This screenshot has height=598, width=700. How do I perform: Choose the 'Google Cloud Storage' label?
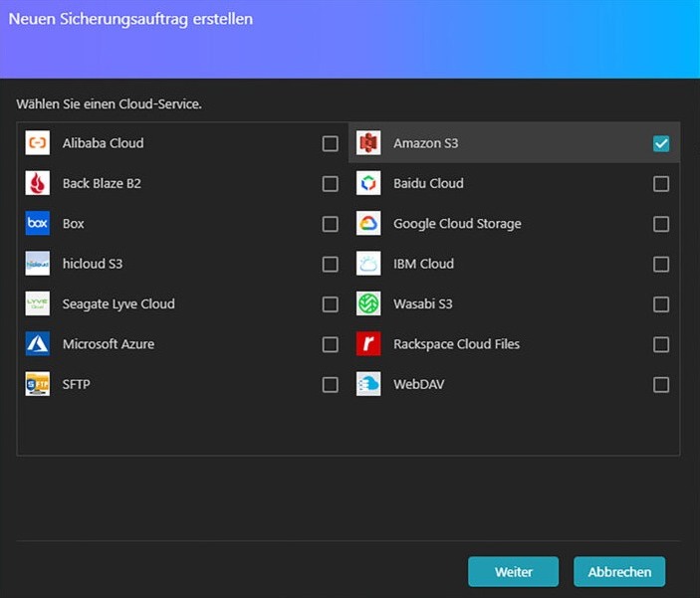coord(457,224)
